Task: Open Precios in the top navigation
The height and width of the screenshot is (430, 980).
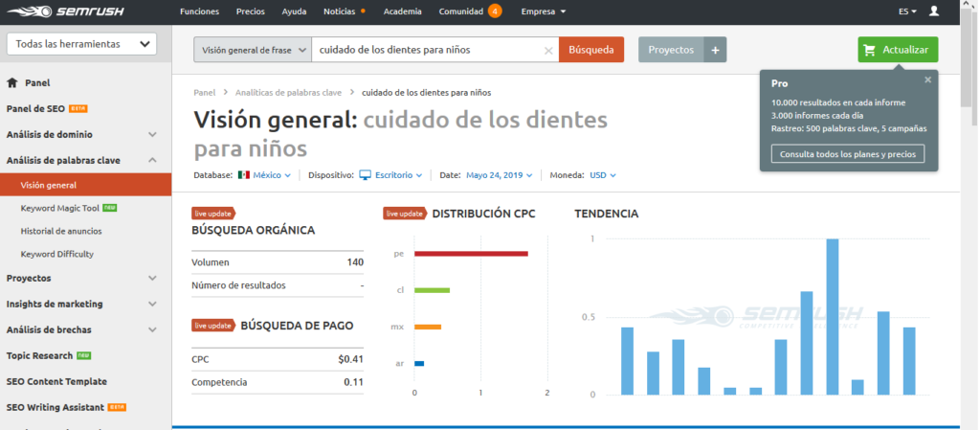Action: point(252,11)
